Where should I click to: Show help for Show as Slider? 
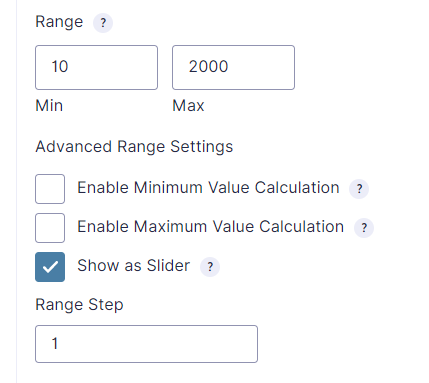pyautogui.click(x=210, y=267)
